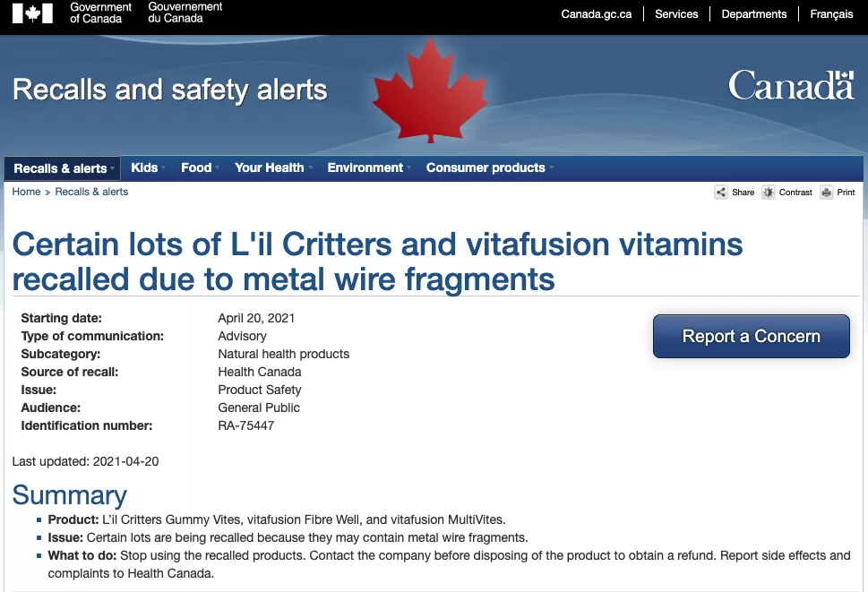Click the Contrast sun icon
This screenshot has height=592, width=868.
(769, 193)
